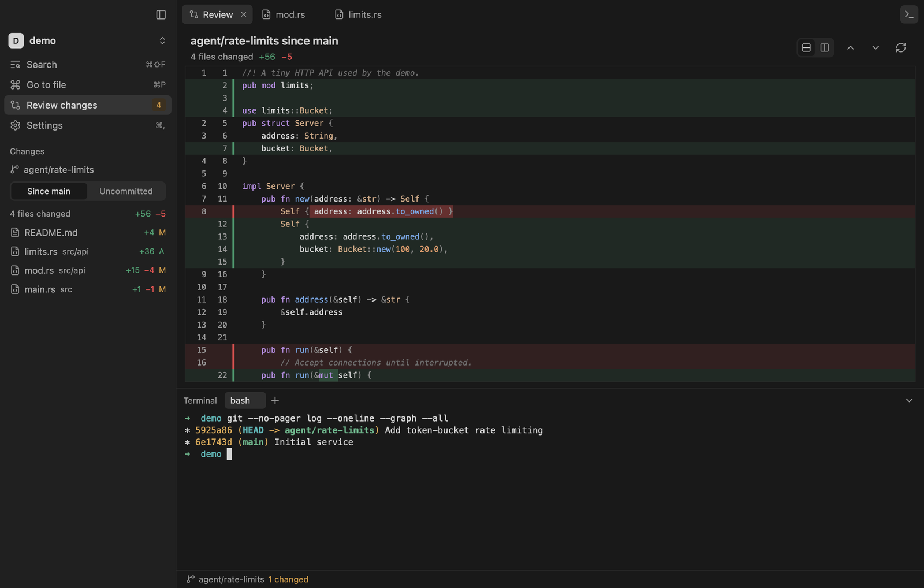Click the branch icon in status bar
The width and height of the screenshot is (924, 588).
191,579
